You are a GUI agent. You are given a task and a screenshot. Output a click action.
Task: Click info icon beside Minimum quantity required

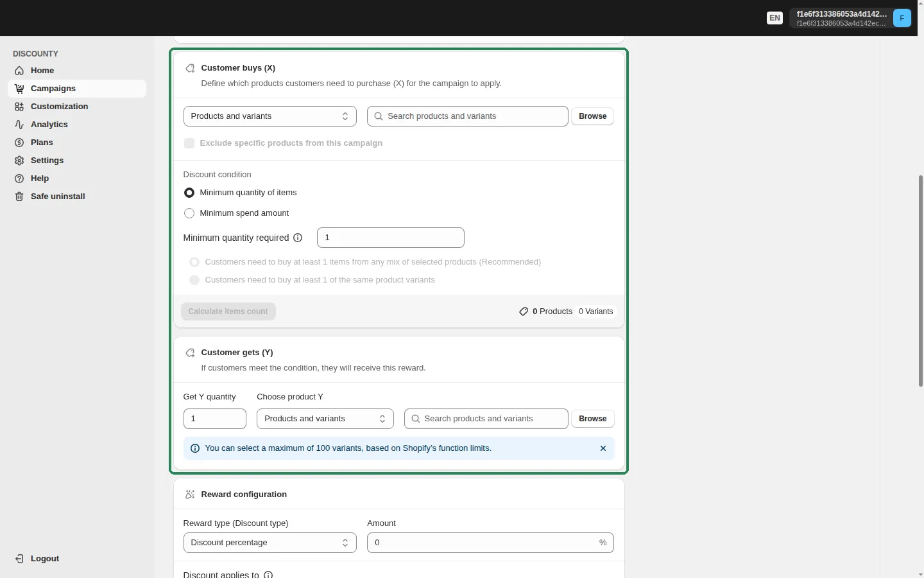tap(298, 238)
